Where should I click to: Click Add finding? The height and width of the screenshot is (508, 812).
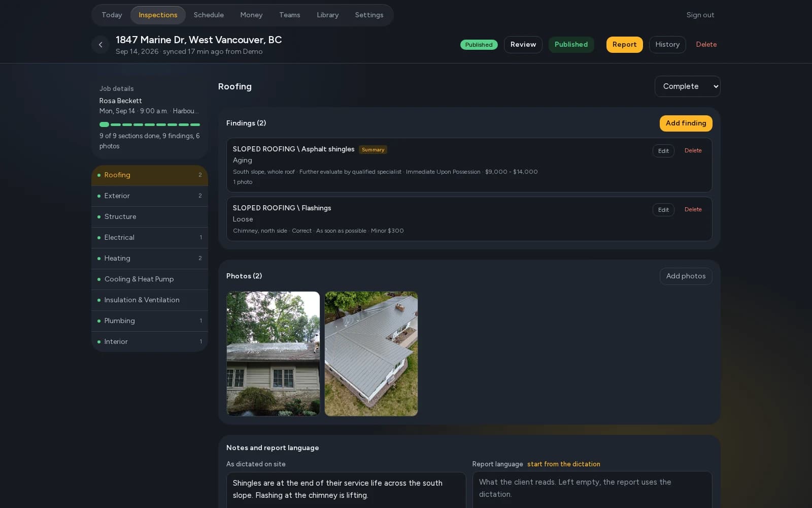(686, 123)
